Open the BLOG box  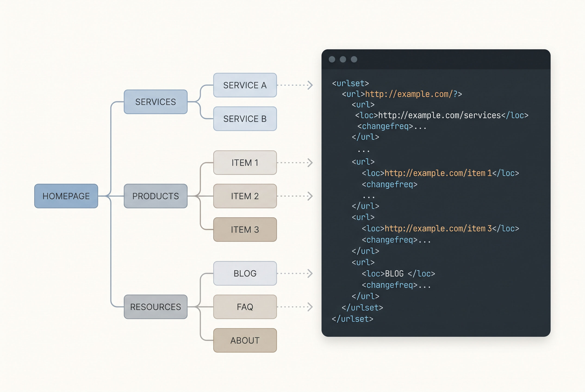tap(245, 273)
